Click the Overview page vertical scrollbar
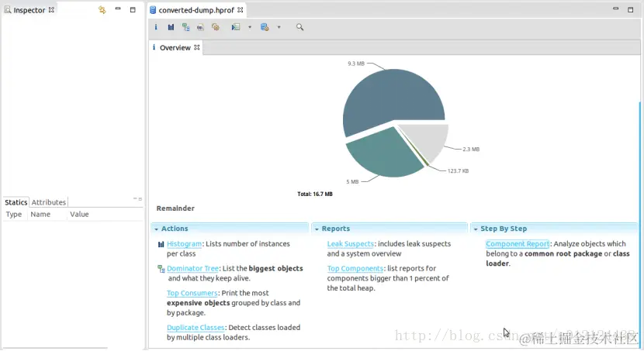 point(639,223)
